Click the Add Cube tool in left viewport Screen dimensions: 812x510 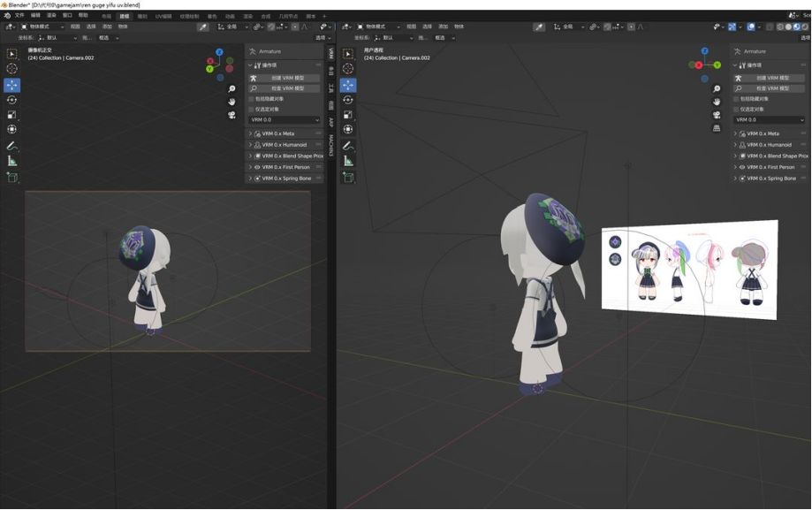pyautogui.click(x=12, y=177)
